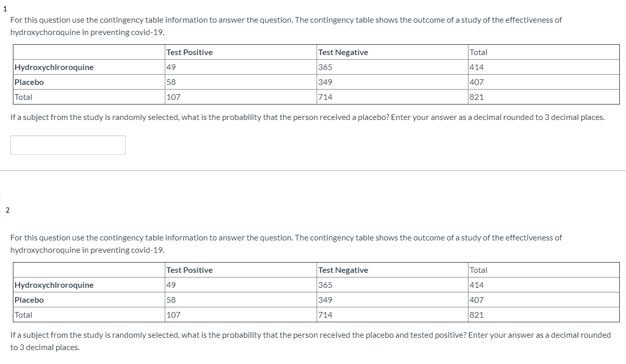Image resolution: width=626 pixels, height=364 pixels.
Task: Click the Test Negative column header in first table
Action: click(343, 52)
